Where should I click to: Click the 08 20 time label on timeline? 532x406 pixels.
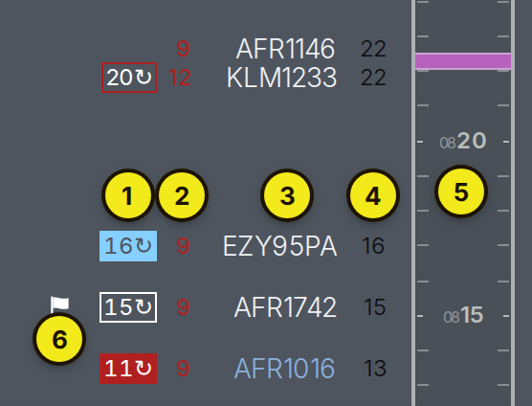point(463,141)
